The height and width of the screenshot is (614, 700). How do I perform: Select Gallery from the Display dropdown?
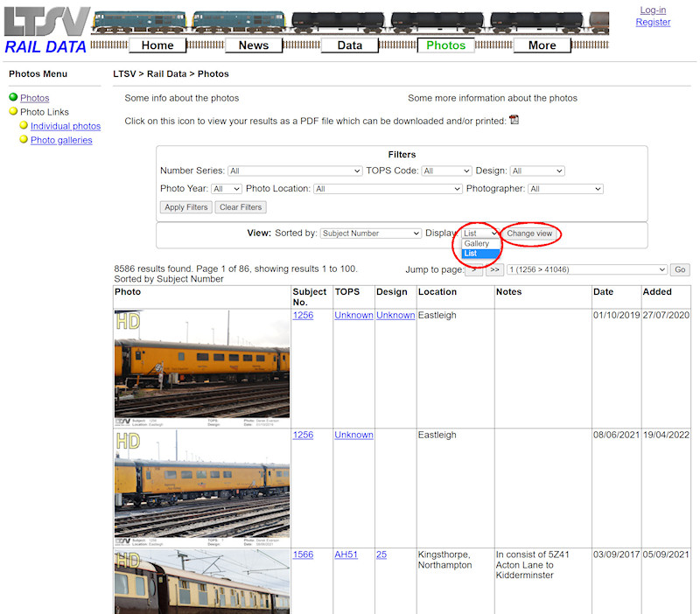pyautogui.click(x=478, y=244)
